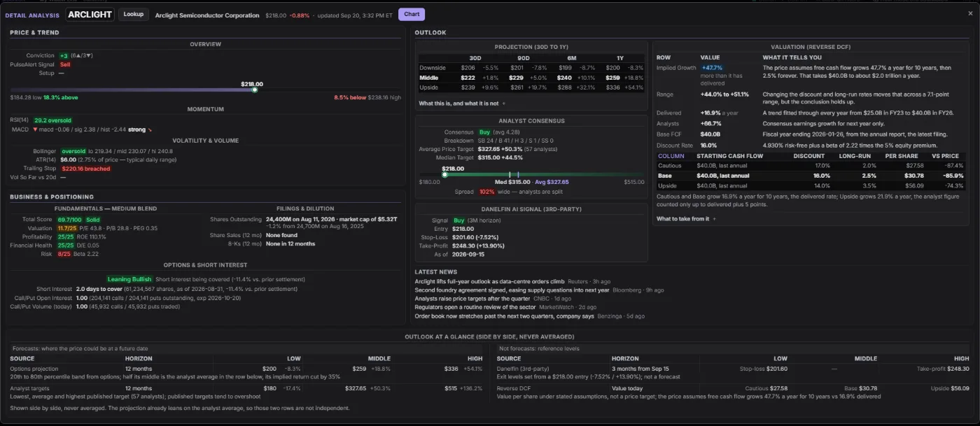
Task: Click the Avg $327.65 label under target bar
Action: click(552, 182)
